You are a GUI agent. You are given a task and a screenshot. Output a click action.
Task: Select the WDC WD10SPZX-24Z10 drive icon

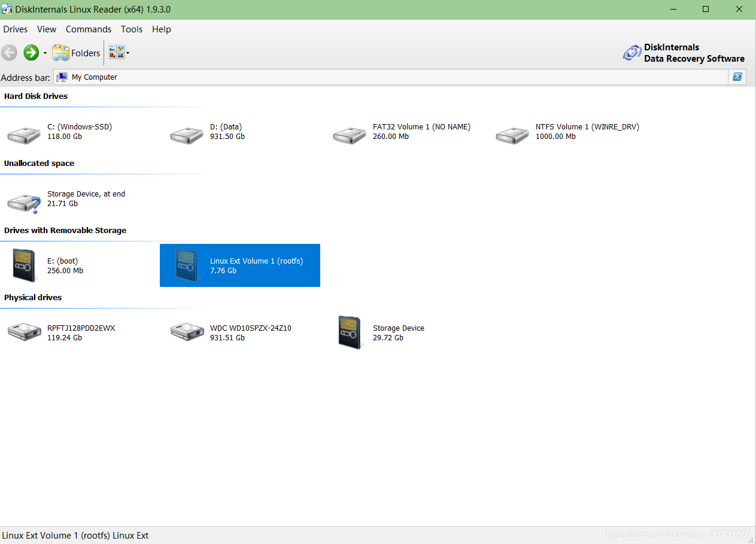[x=187, y=331]
